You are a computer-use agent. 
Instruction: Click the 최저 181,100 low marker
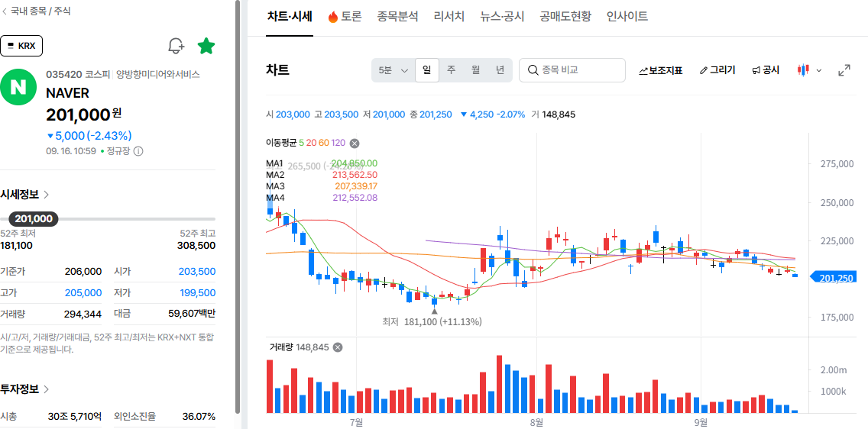432,321
